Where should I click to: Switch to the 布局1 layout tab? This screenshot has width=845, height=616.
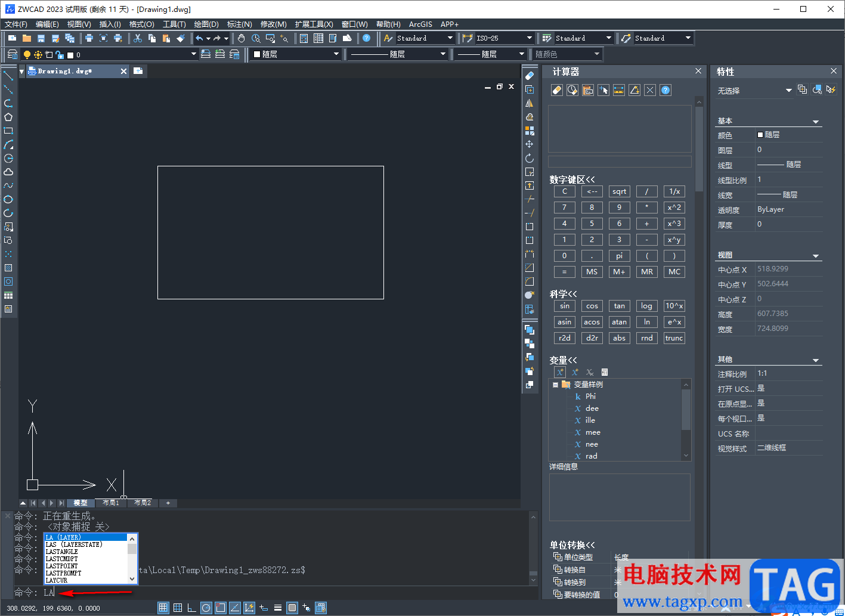click(111, 503)
